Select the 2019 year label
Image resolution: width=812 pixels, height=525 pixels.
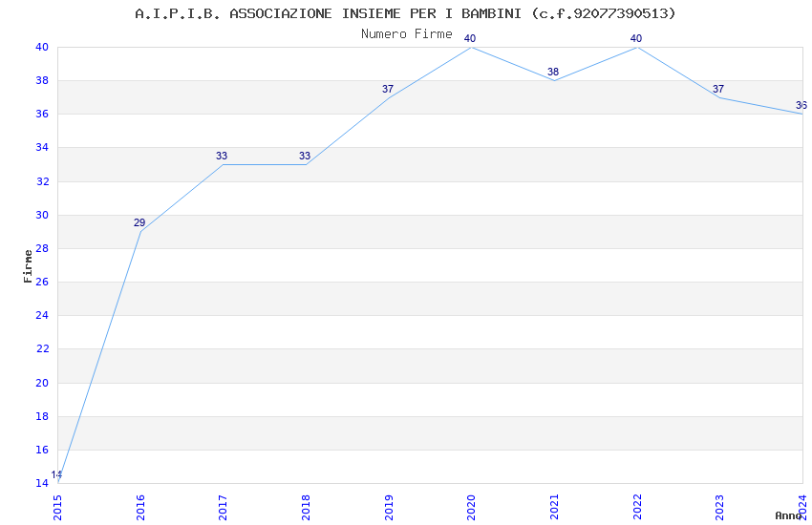[x=389, y=508]
